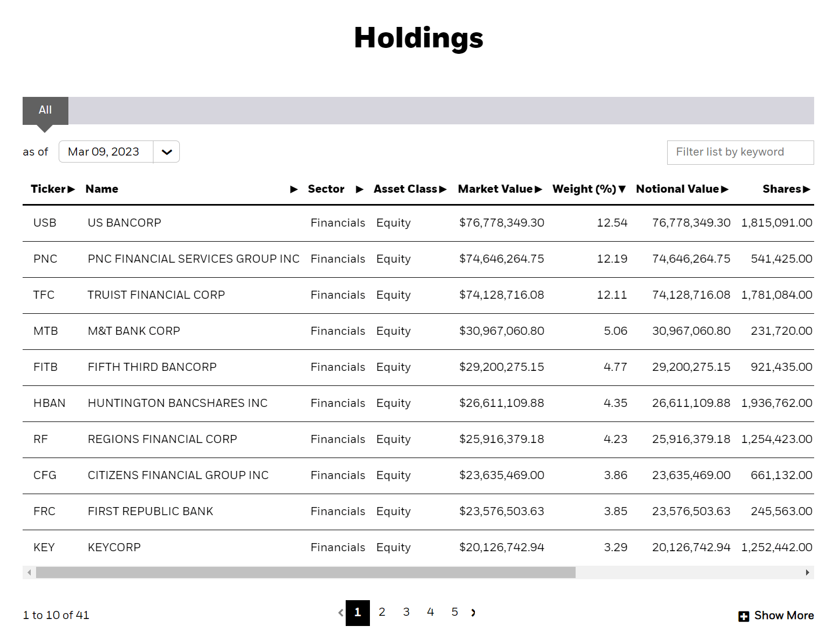Screen dimensions: 840x640
Task: Click market value $74,646,264.75
Action: click(502, 259)
